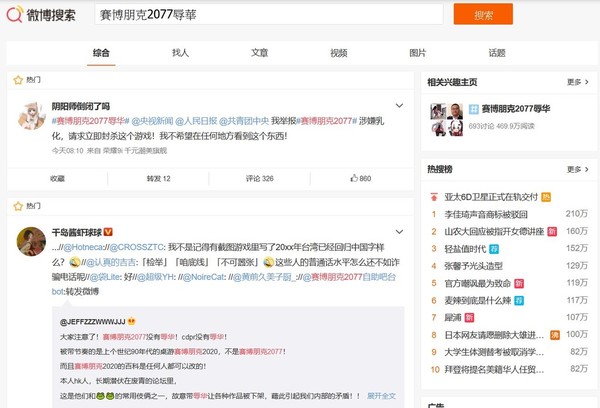Open the @JEFFZZZWWWJJJ quoted author
Screen dimensions: 600x408
coord(93,322)
